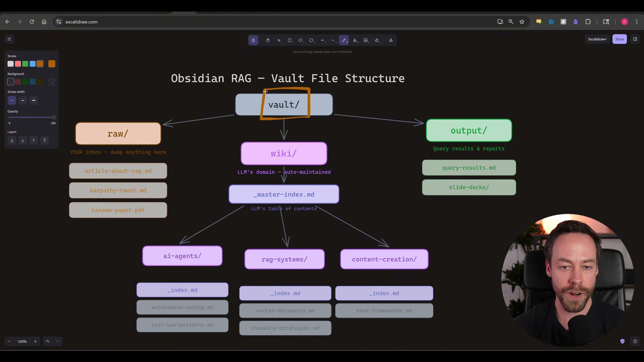Bring layer forward one step
Screen dimensions: 644x362
tap(34, 140)
